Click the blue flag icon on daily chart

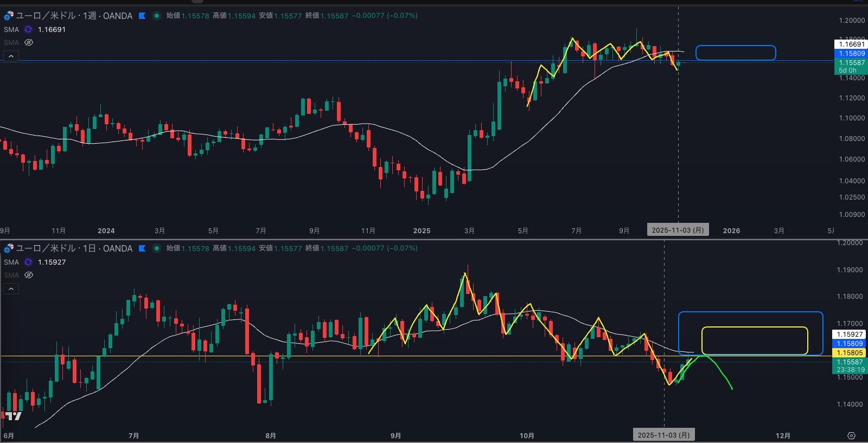point(142,248)
